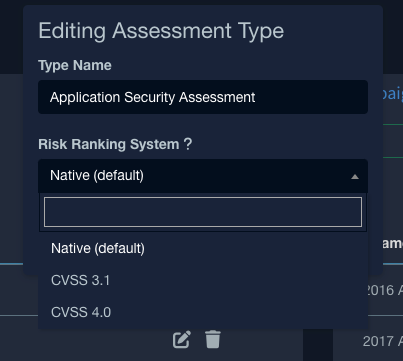Click the Type Name text field
Viewport: 403px width, 361px height.
pos(203,97)
